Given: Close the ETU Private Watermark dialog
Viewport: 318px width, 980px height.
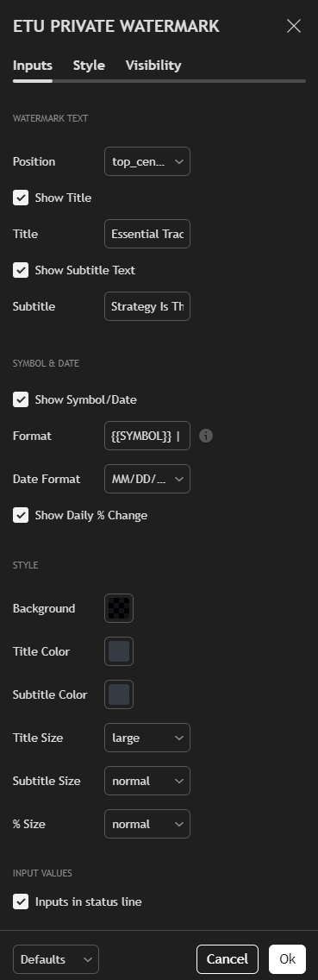Looking at the screenshot, I should pos(294,26).
